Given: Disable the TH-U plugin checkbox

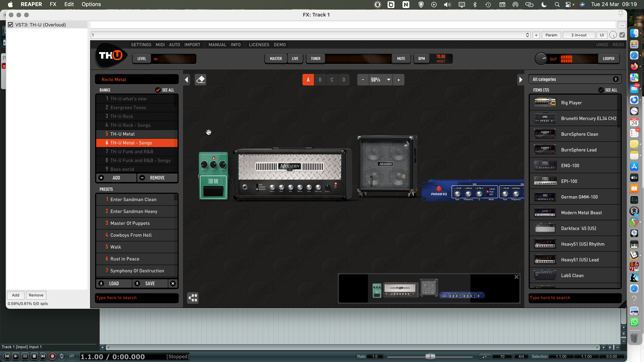Looking at the screenshot, I should [x=11, y=25].
